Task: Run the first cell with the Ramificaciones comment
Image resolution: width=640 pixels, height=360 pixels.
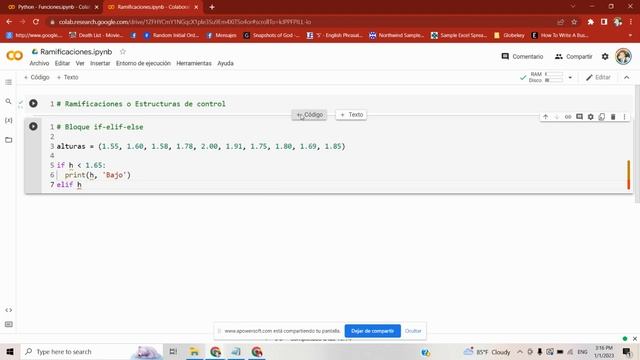Action: tap(33, 104)
